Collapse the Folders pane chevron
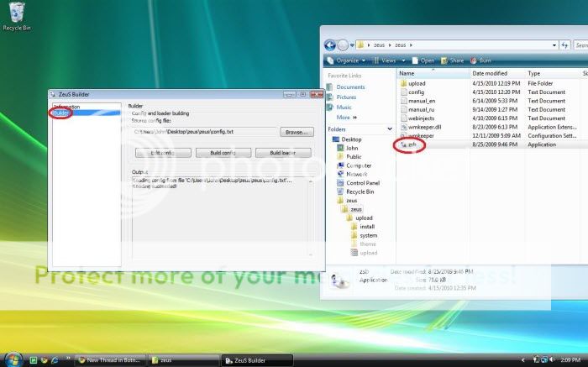Image resolution: width=588 pixels, height=367 pixels. pyautogui.click(x=389, y=129)
